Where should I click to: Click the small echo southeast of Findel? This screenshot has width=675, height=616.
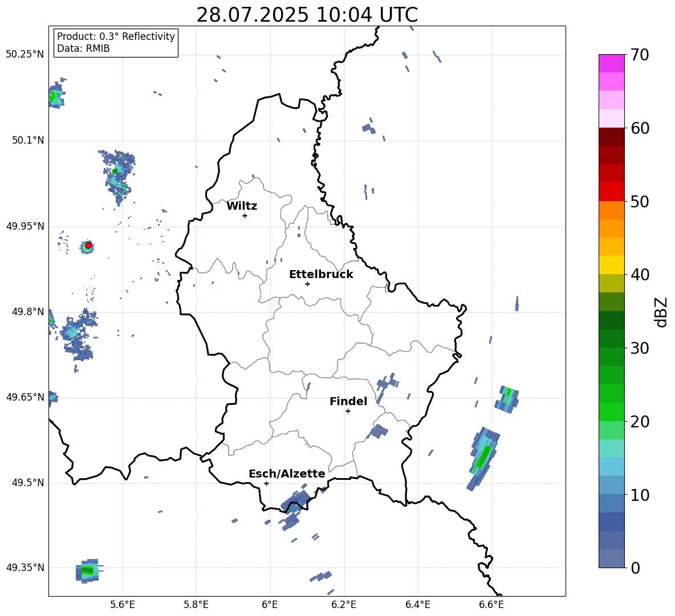[378, 431]
